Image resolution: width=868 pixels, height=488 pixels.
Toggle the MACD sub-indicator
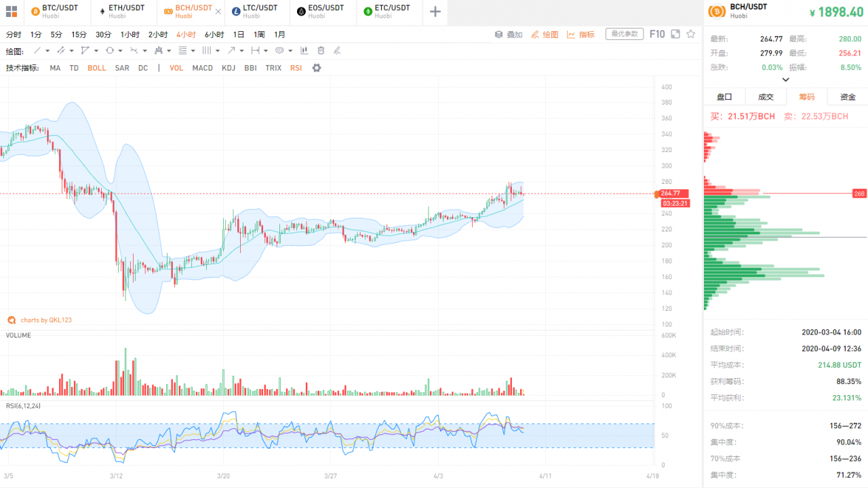click(x=203, y=68)
